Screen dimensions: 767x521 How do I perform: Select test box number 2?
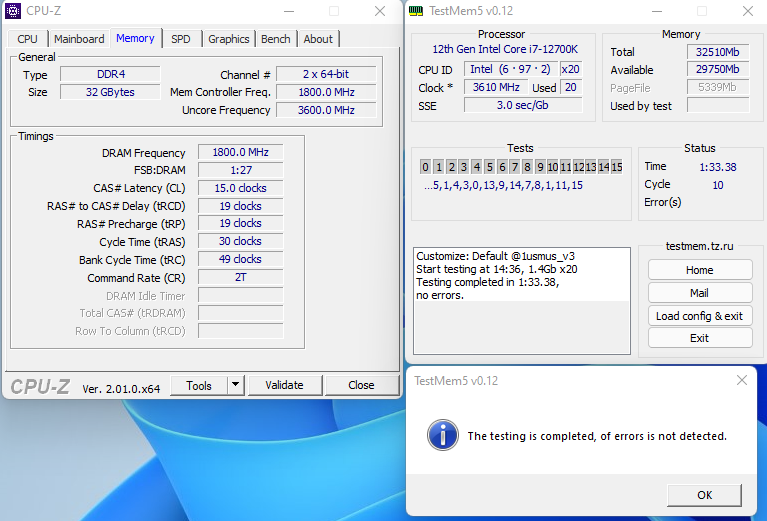pos(451,167)
